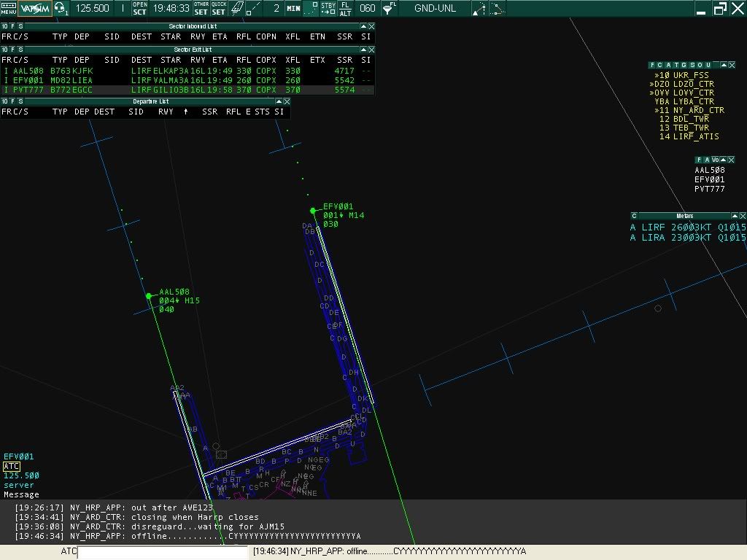This screenshot has width=747, height=560.
Task: Toggle the G filter in controller list
Action: pos(684,65)
